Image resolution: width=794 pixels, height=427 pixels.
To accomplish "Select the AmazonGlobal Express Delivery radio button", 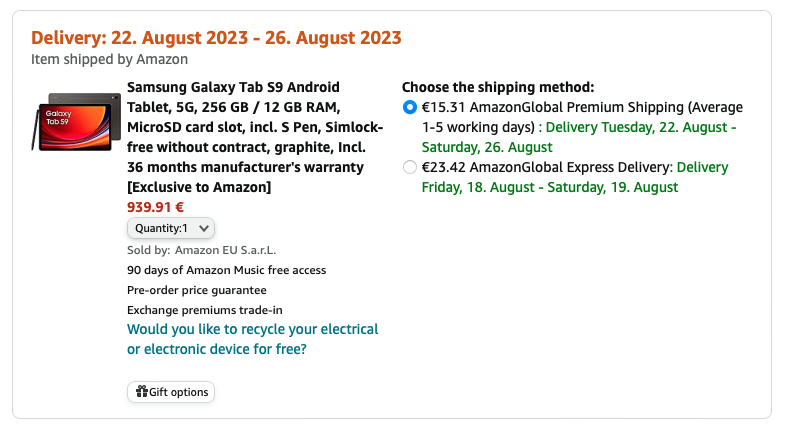I will 409,168.
